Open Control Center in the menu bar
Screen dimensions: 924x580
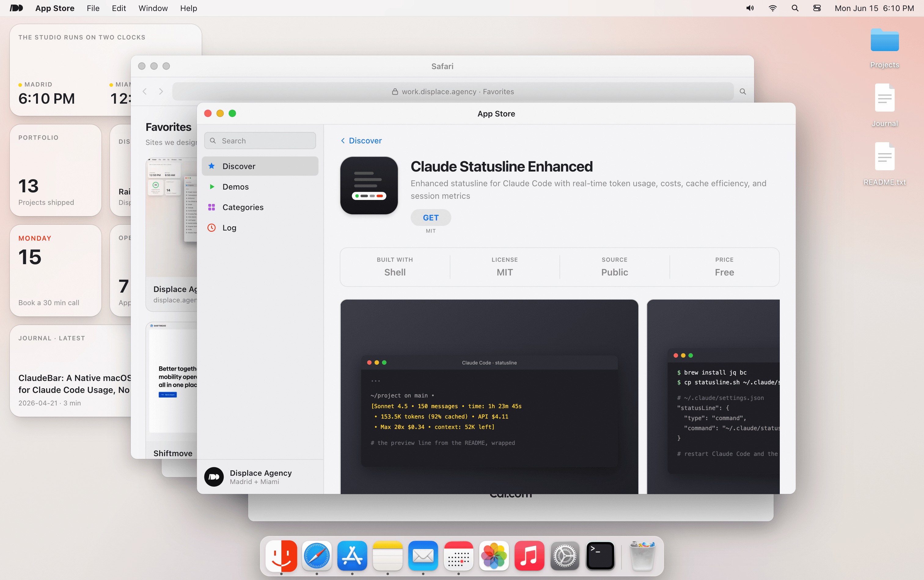[817, 8]
